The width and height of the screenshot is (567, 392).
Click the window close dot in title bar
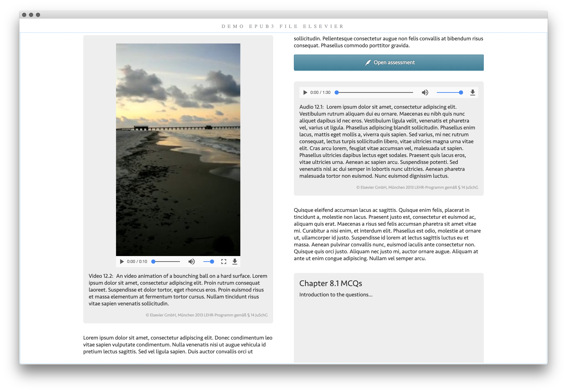click(x=24, y=15)
